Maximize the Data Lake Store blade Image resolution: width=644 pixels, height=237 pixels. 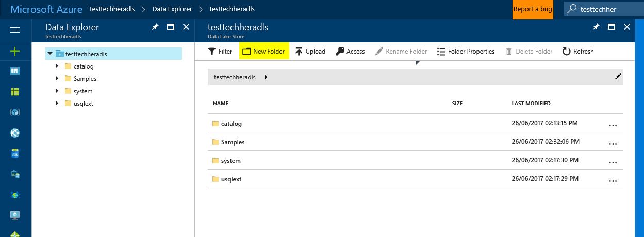612,27
